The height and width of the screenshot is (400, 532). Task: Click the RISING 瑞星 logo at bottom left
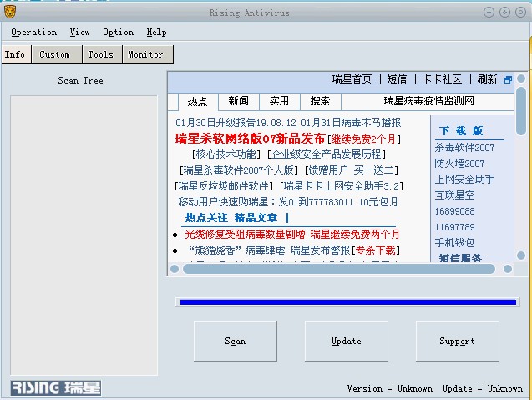56,387
